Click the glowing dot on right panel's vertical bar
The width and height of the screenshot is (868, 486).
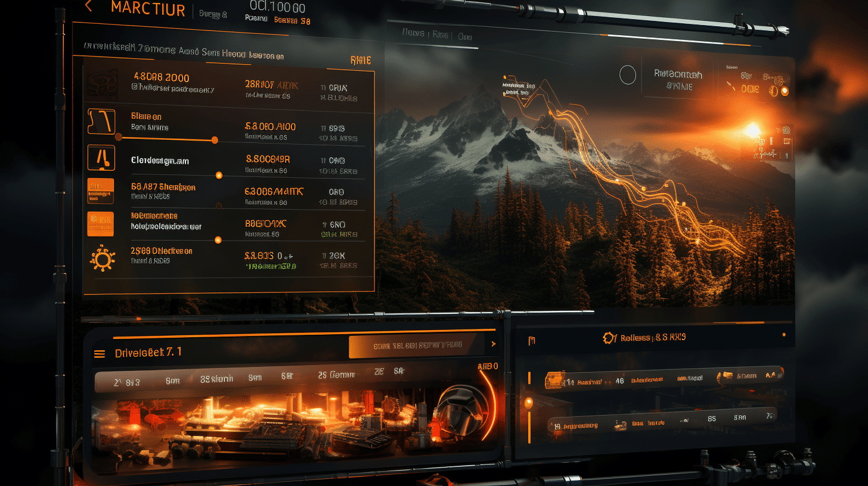pos(528,403)
